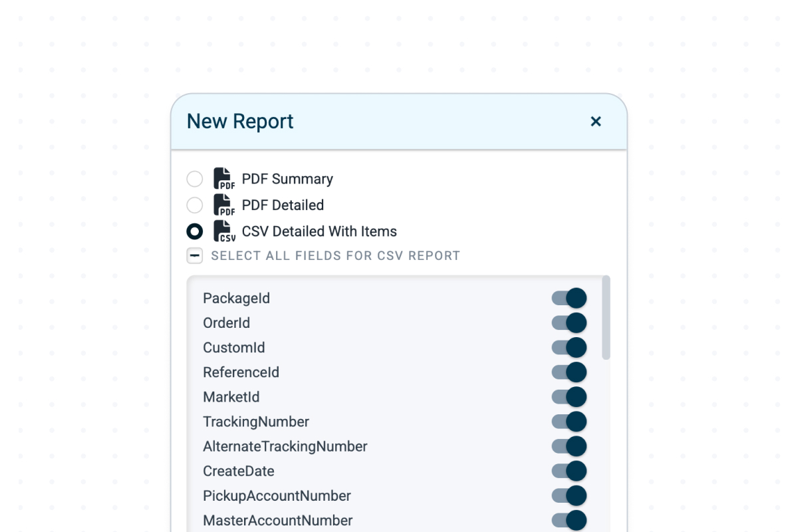Image resolution: width=798 pixels, height=532 pixels.
Task: Choose CSV Detailed With Items format
Action: click(194, 231)
